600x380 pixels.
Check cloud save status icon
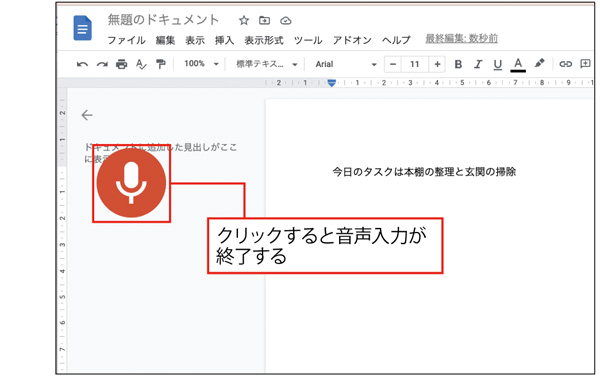click(286, 21)
